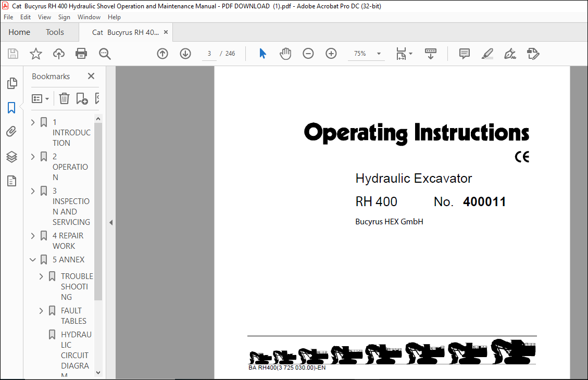The height and width of the screenshot is (380, 588).
Task: Open the Help menu
Action: (x=114, y=17)
